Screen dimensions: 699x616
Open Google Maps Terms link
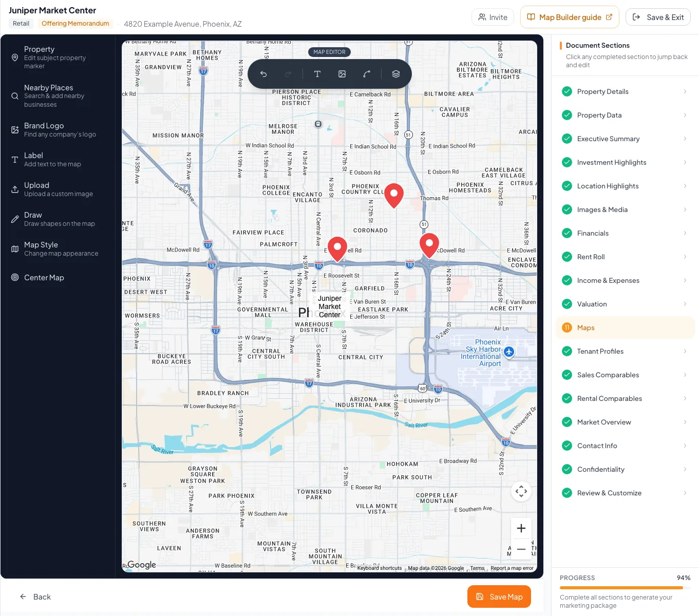coord(477,568)
